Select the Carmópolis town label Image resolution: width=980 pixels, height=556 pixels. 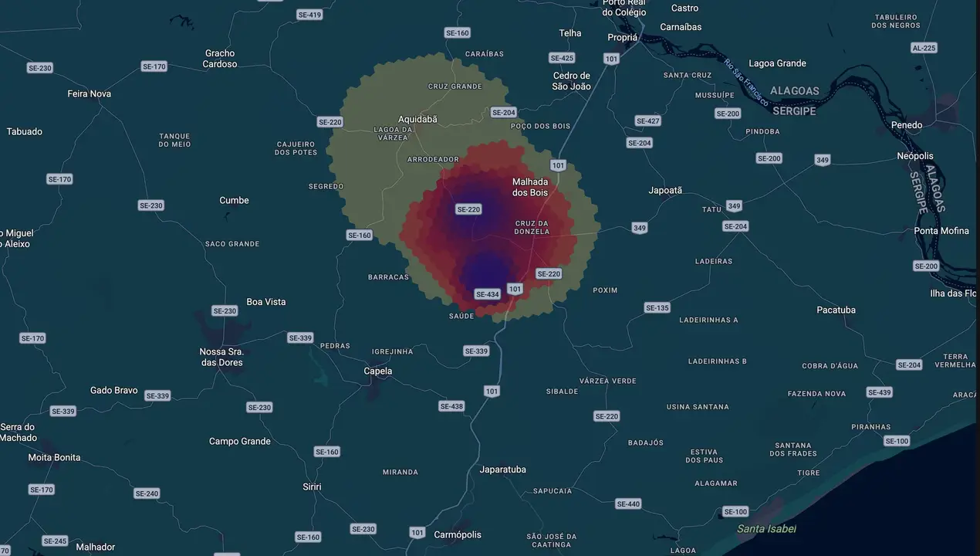[458, 534]
